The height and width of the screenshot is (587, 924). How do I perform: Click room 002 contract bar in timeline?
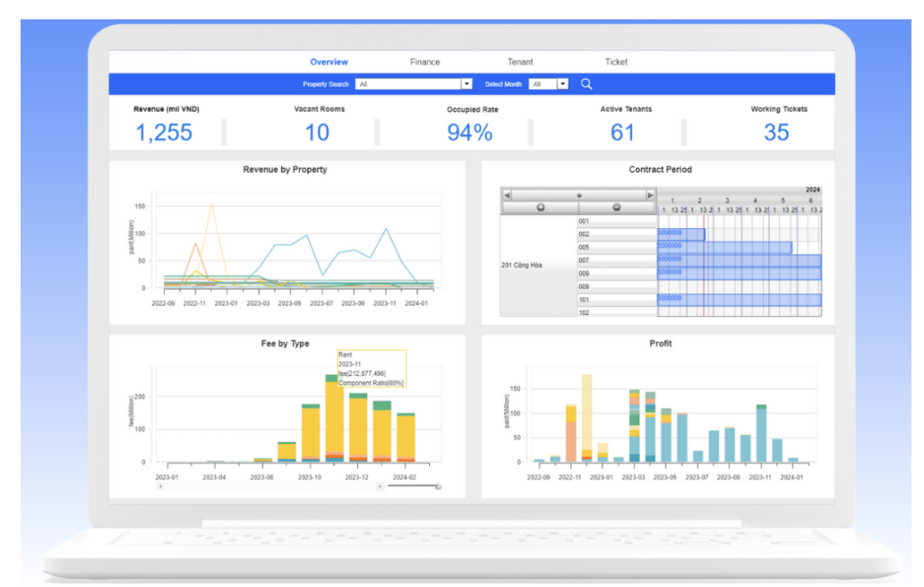[x=680, y=234]
